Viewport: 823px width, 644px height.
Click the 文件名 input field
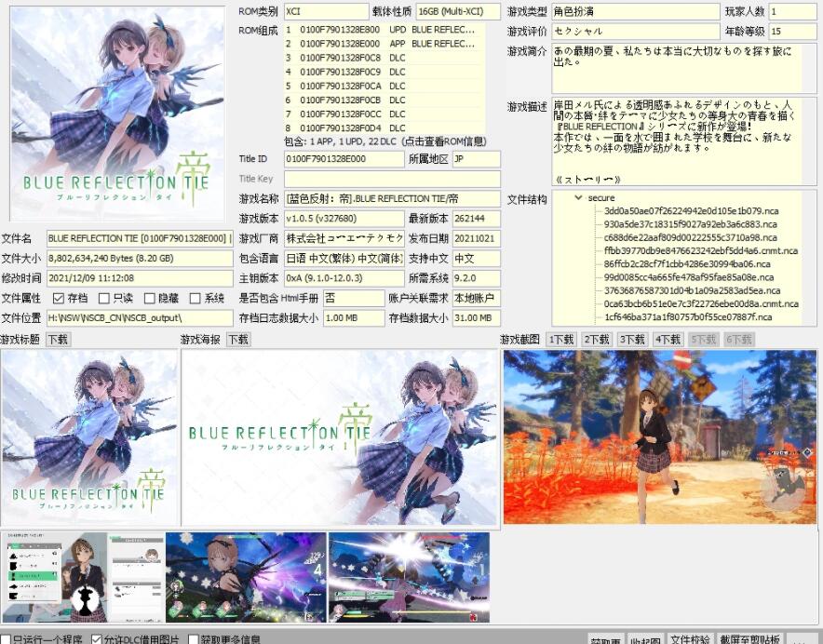click(140, 239)
